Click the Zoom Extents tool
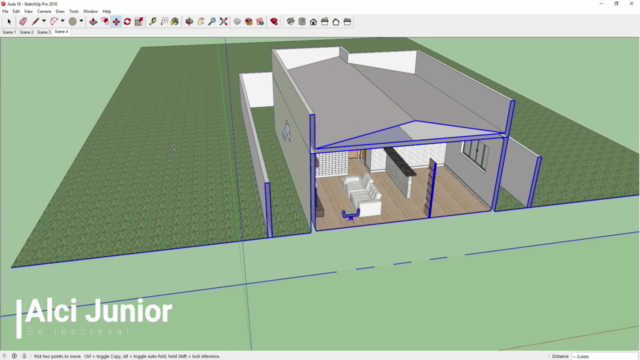 coord(223,22)
